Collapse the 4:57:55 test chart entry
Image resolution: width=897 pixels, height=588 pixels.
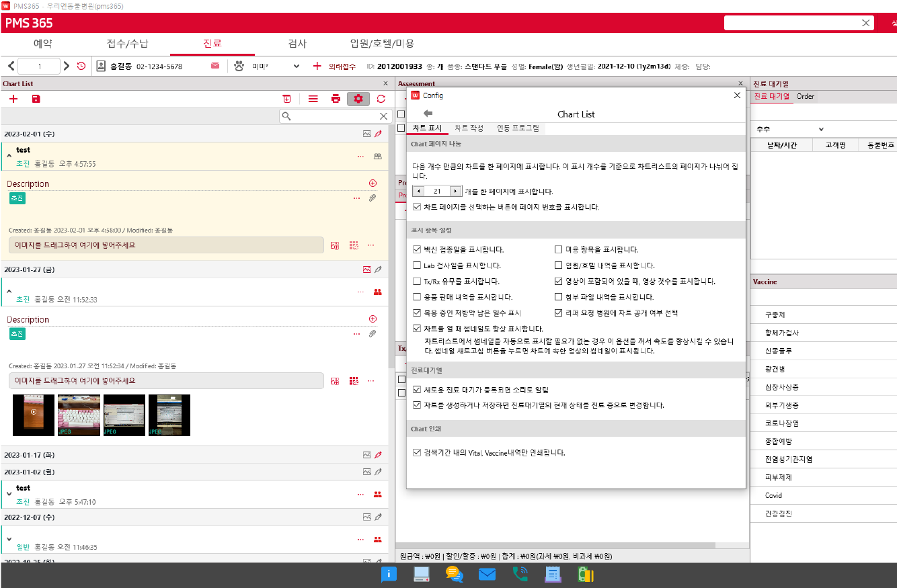pos(9,156)
